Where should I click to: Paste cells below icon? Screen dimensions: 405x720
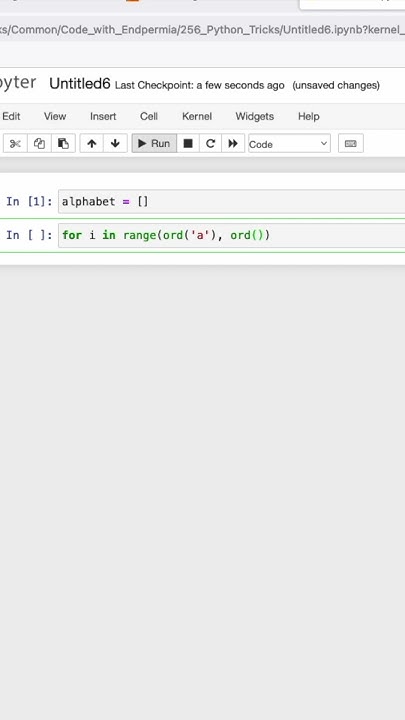[x=63, y=144]
